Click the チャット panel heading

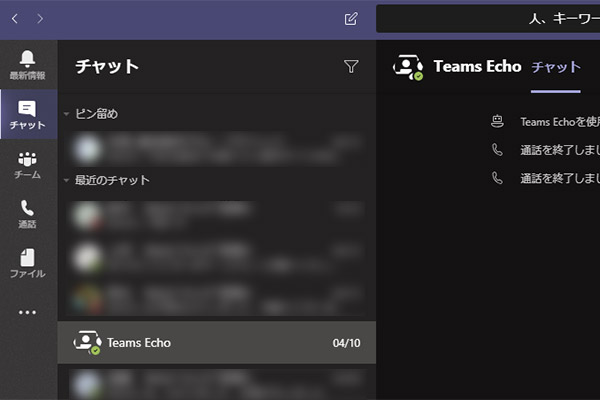(107, 67)
